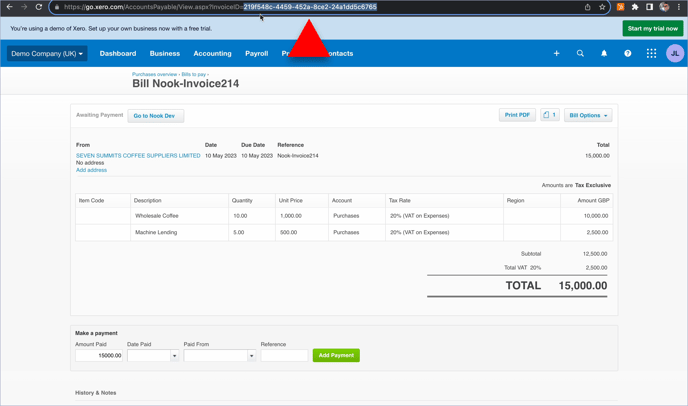Click the green Add Payment button

click(336, 356)
